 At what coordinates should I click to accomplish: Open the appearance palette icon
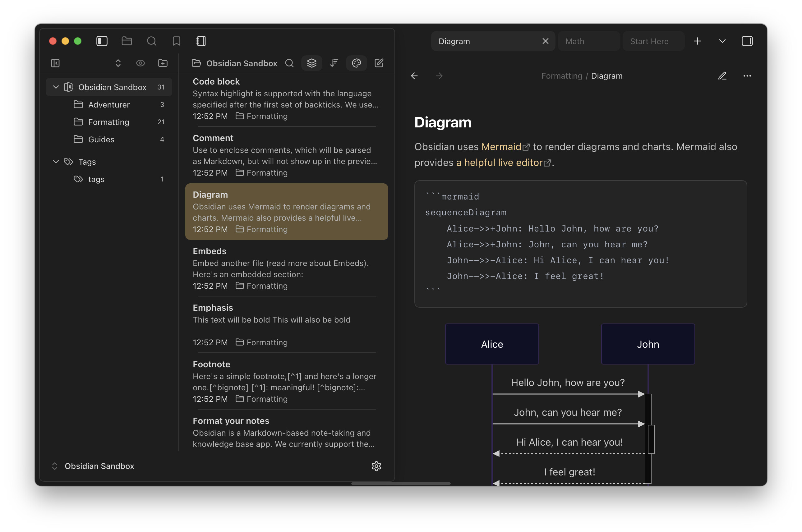coord(356,63)
